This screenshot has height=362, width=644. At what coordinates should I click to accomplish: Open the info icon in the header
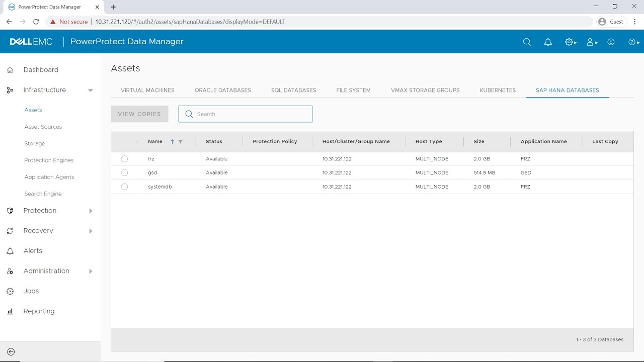pyautogui.click(x=611, y=42)
